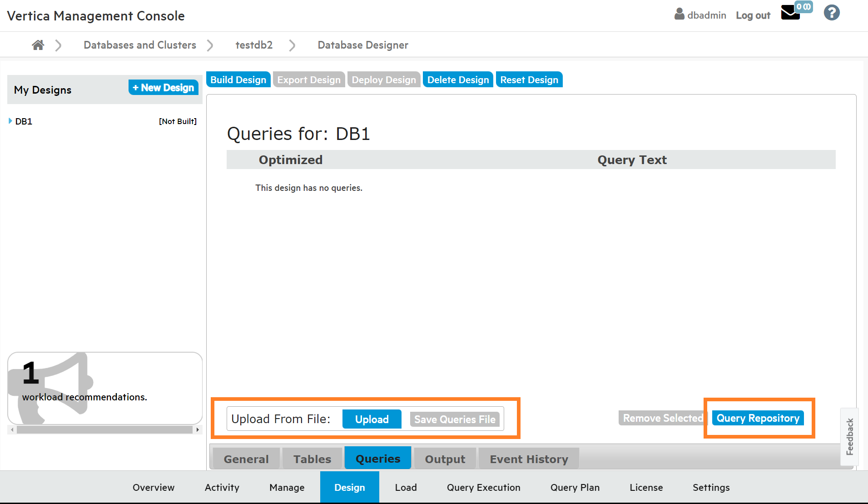The height and width of the screenshot is (504, 868).
Task: Open the Output tab
Action: click(x=445, y=459)
